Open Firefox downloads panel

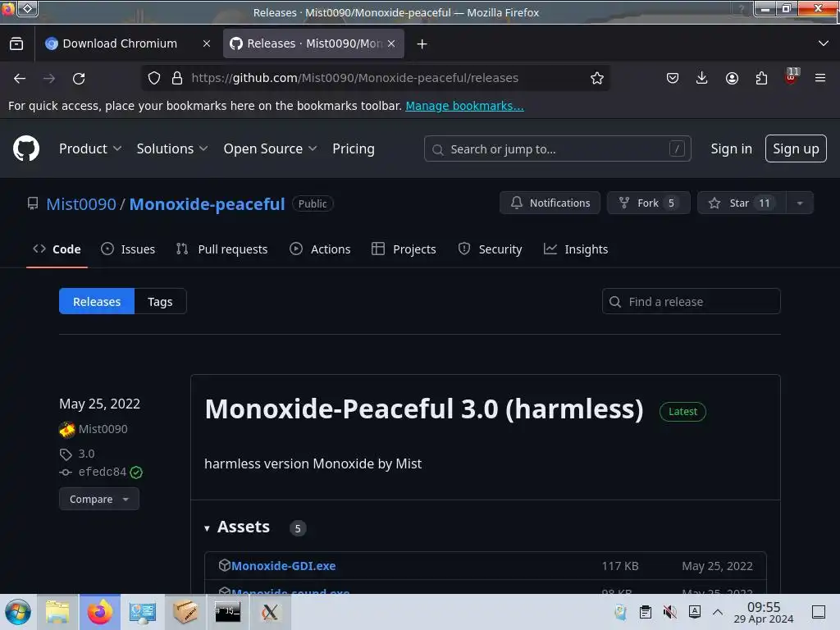pyautogui.click(x=702, y=78)
